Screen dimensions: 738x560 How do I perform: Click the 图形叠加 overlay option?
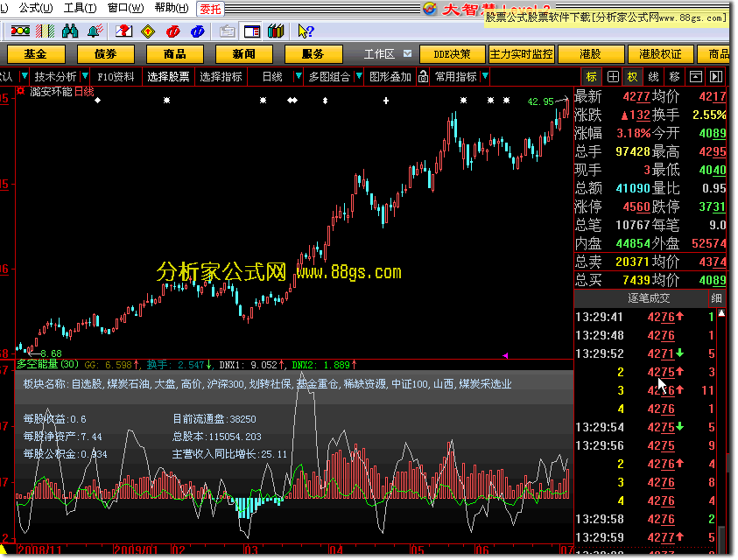(x=390, y=77)
